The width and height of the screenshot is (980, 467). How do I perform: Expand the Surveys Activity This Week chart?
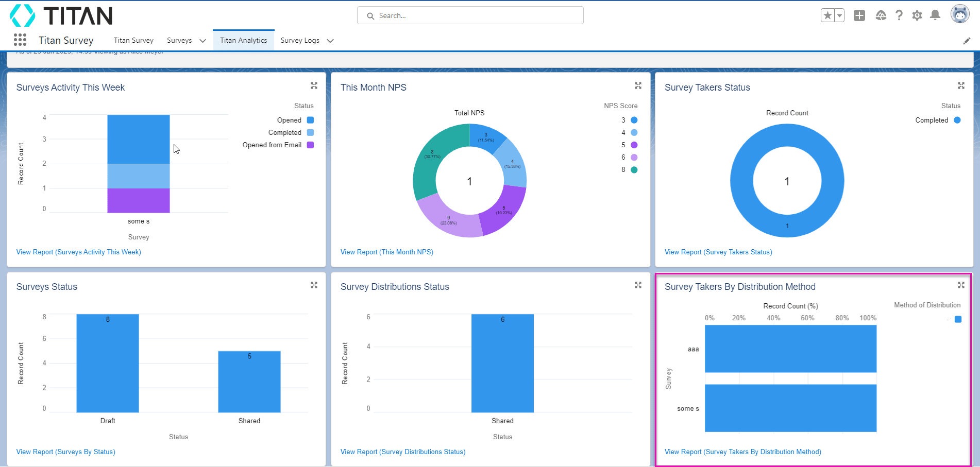(x=314, y=85)
